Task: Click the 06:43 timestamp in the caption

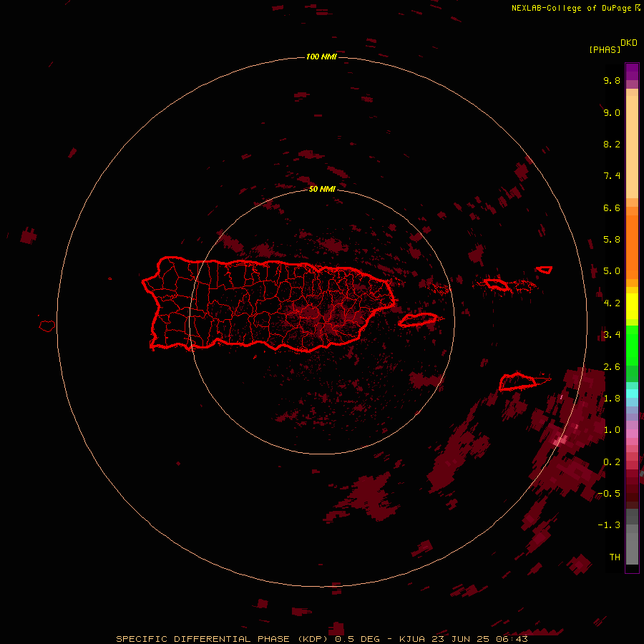Action: coord(512,639)
